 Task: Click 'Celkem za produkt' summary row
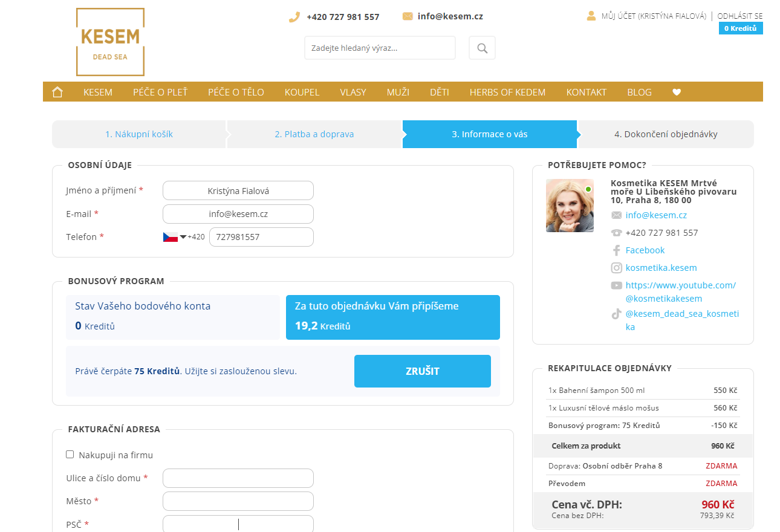coord(643,446)
